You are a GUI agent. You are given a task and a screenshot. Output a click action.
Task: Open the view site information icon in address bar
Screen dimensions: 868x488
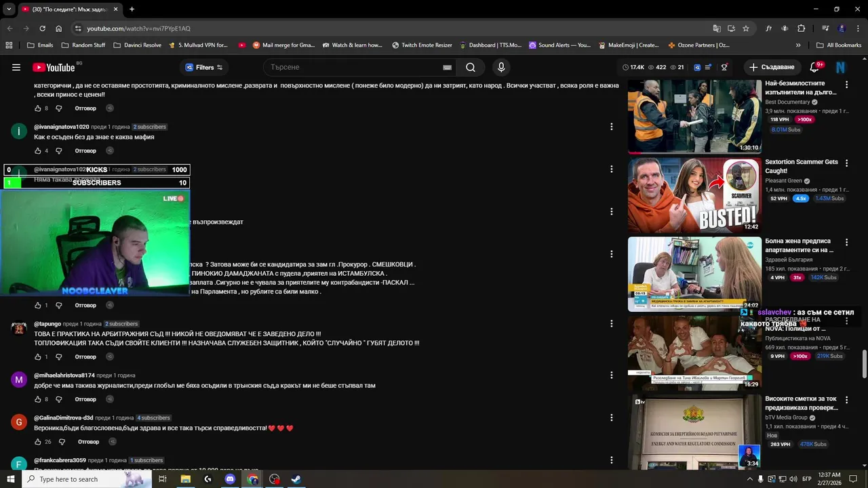coord(78,28)
